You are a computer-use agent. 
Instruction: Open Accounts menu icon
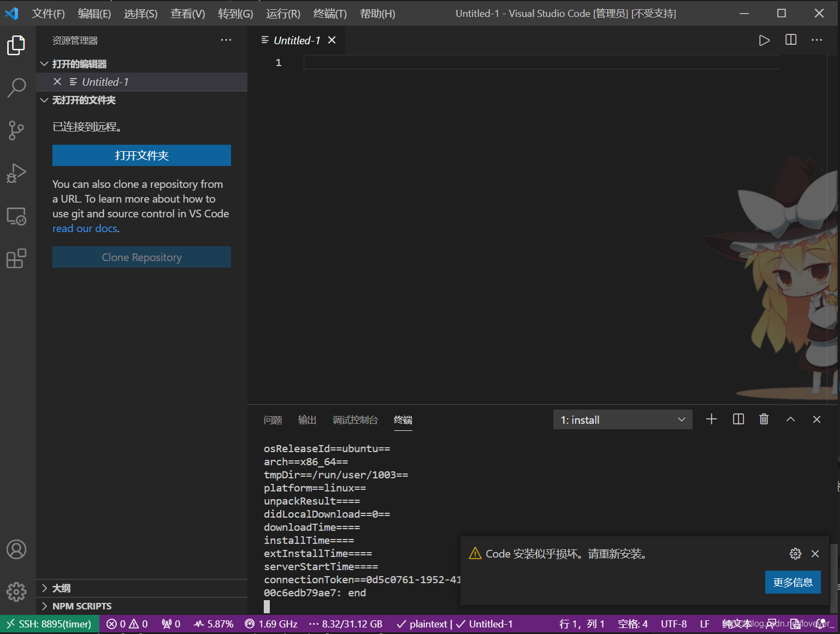click(16, 549)
